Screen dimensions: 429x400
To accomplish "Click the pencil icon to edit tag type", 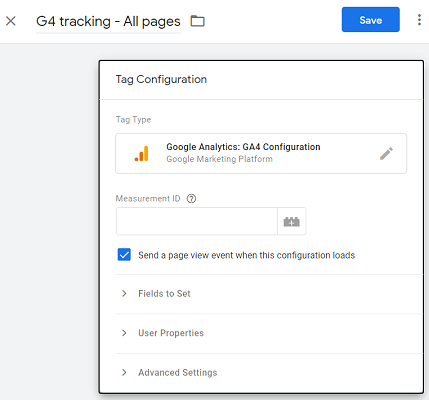I will [386, 153].
